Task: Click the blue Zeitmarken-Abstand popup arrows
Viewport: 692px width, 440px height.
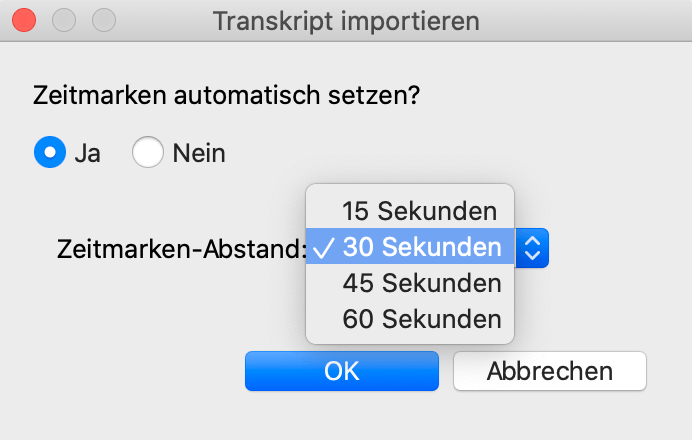Action: [x=533, y=248]
